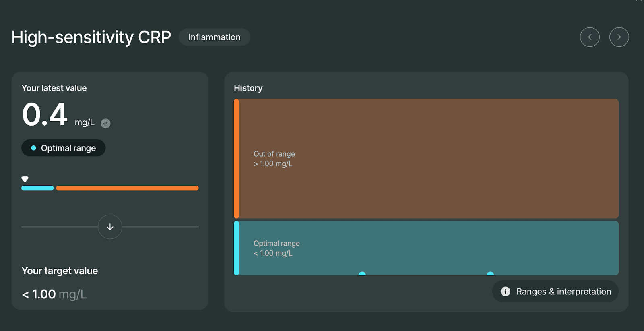Click the Optimal range status badge
Viewport: 644px width, 331px height.
pos(64,148)
